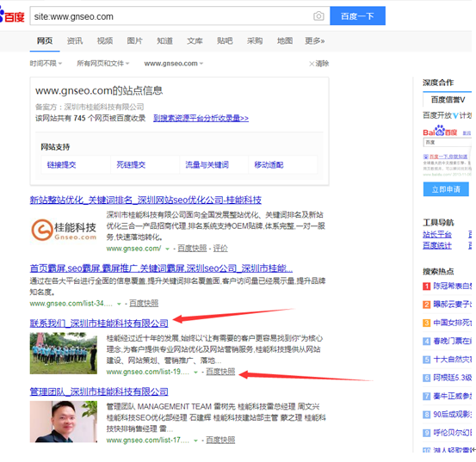Expand arrow next to list-34 URL
This screenshot has width=476, height=462.
coord(119,304)
